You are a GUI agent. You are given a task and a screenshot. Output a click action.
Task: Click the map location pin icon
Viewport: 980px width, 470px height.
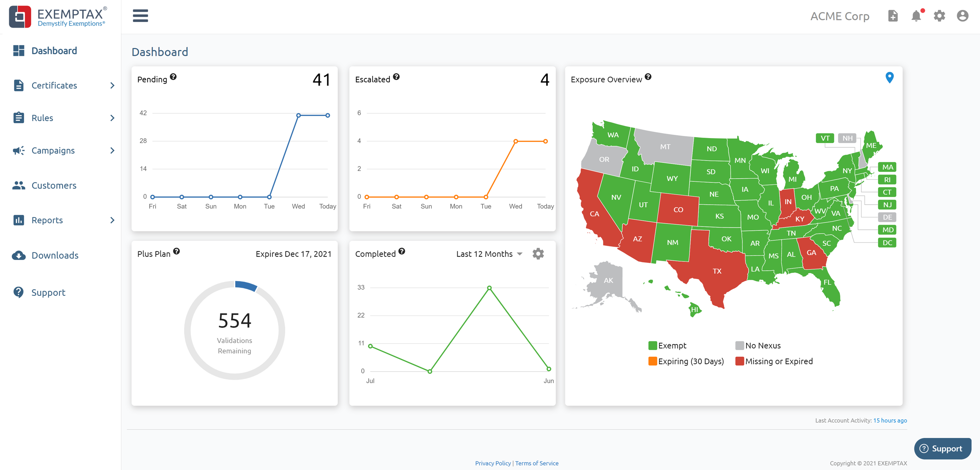point(890,78)
